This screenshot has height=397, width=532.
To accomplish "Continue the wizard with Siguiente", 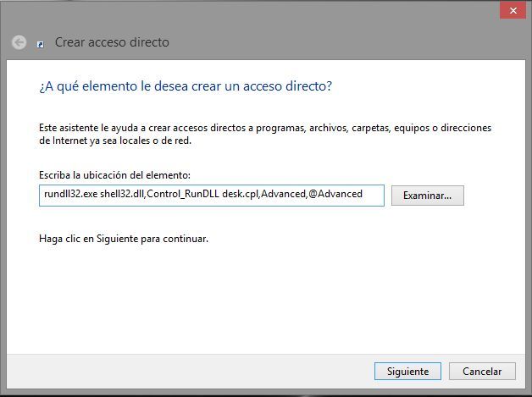I will click(407, 372).
